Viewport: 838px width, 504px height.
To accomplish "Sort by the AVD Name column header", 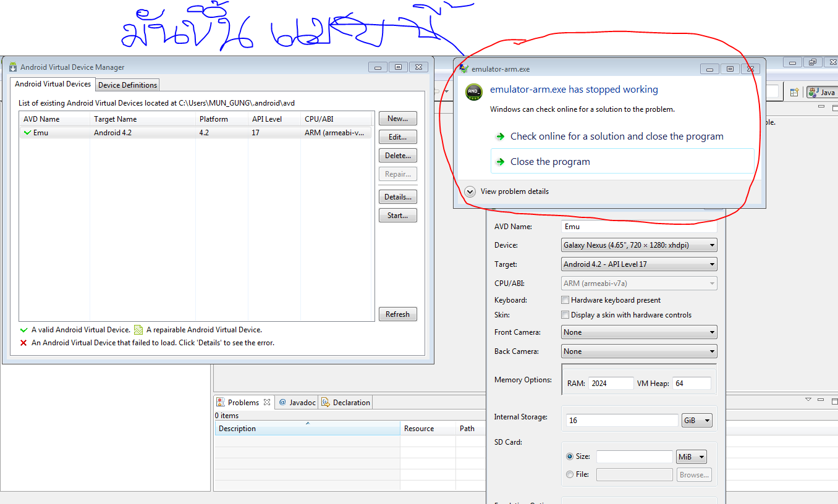I will 54,119.
